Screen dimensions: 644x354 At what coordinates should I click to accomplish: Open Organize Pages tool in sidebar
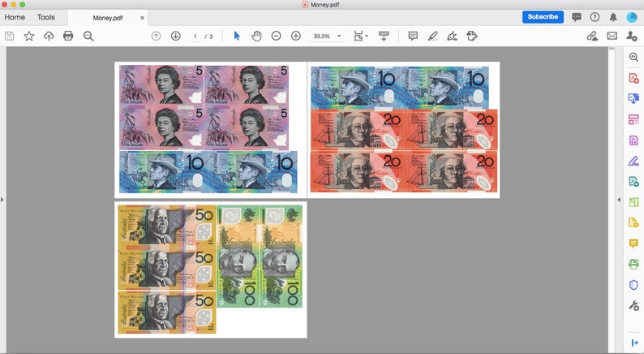pyautogui.click(x=633, y=119)
